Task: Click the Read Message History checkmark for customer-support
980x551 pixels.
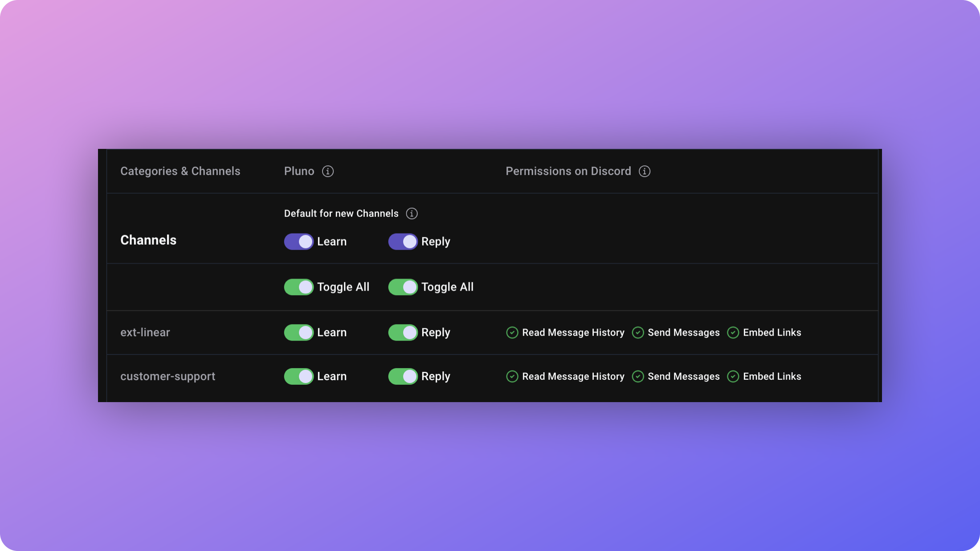Action: pos(511,376)
